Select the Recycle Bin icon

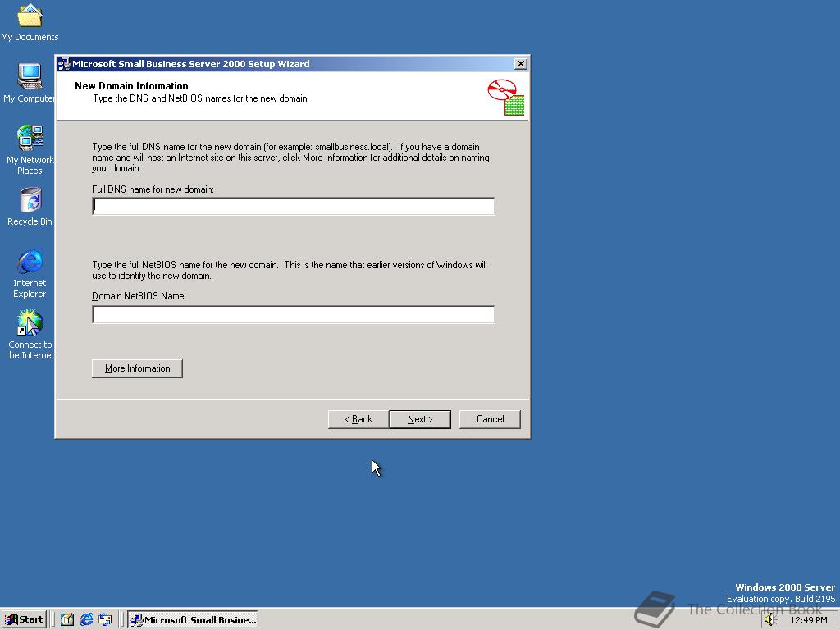(30, 206)
